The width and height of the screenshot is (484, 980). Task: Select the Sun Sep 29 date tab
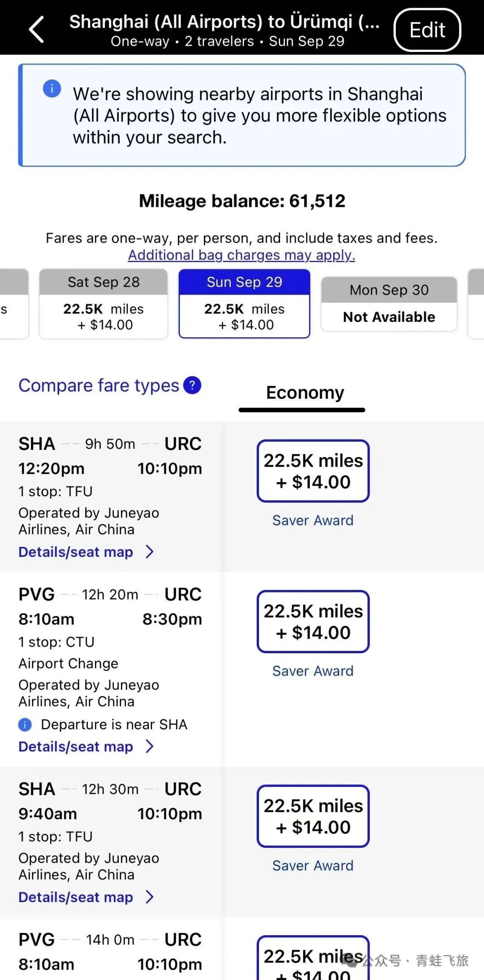tap(244, 303)
